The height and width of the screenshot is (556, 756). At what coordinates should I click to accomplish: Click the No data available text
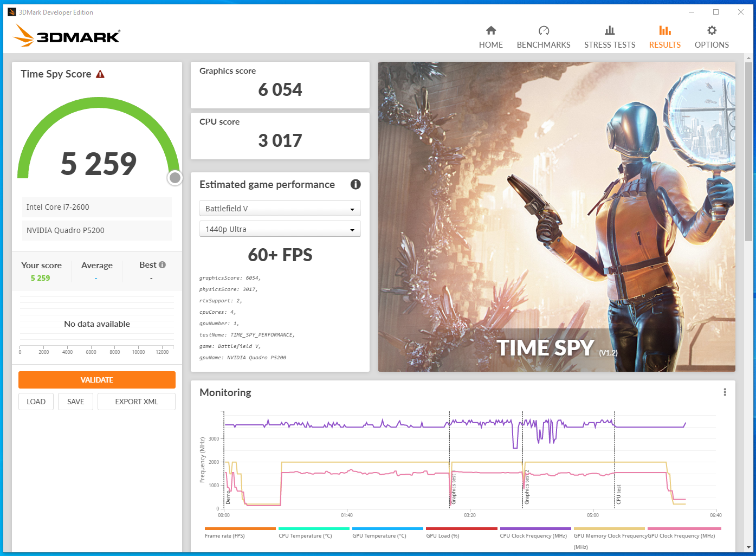pos(97,324)
